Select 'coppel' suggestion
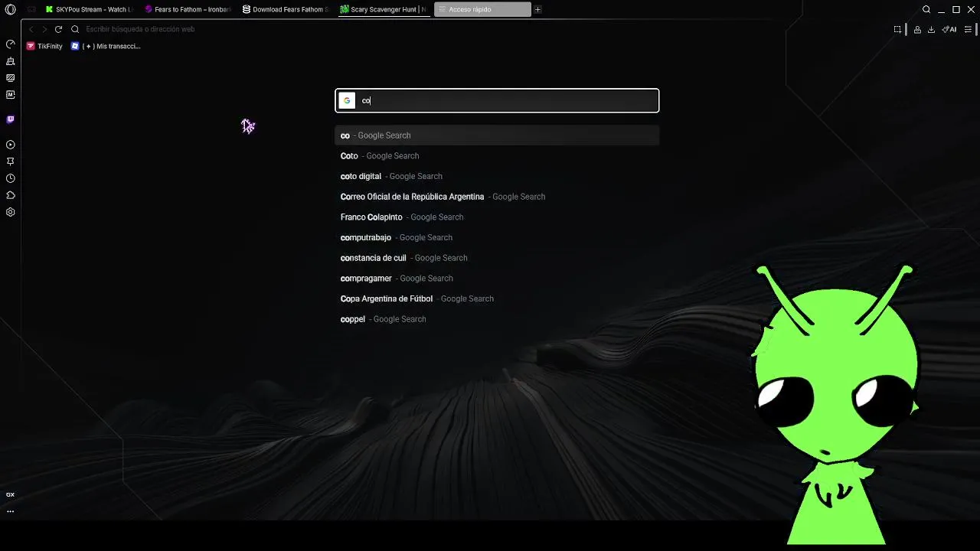The image size is (980, 551). click(497, 319)
